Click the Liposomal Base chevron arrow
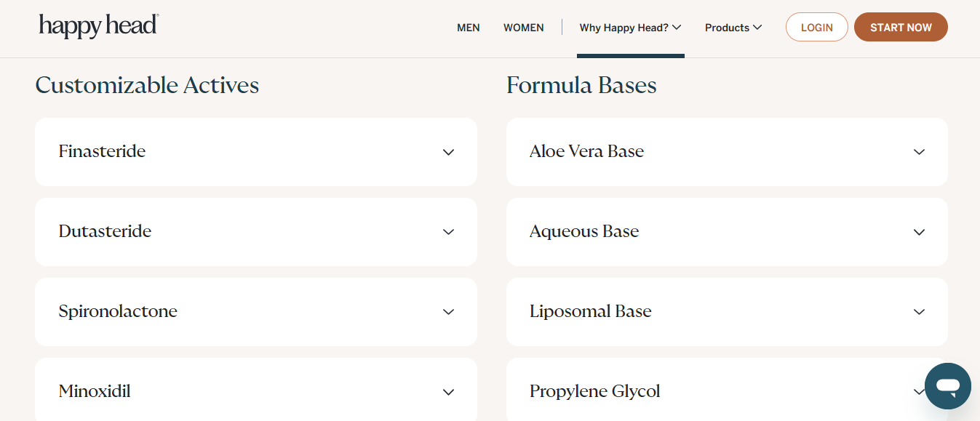This screenshot has width=980, height=421. (x=919, y=312)
